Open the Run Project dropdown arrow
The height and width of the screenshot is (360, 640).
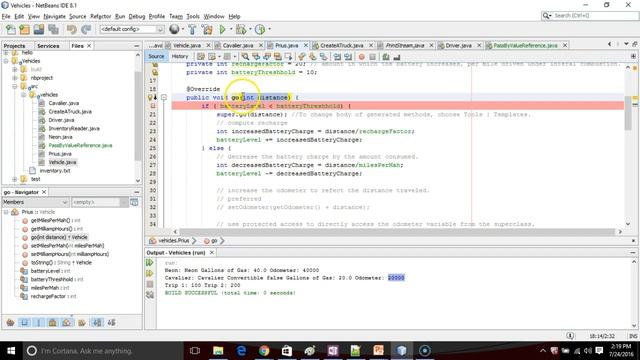231,29
